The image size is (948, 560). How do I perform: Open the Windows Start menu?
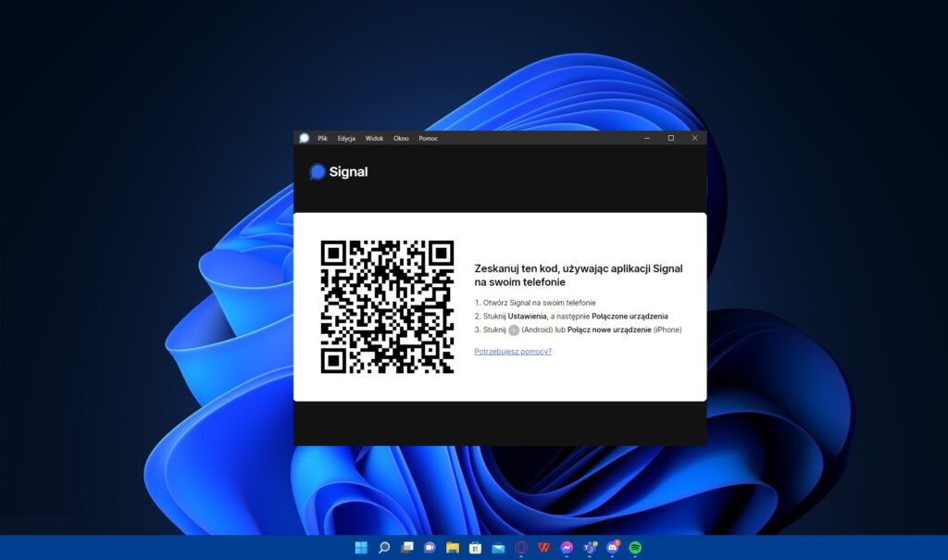(x=361, y=548)
